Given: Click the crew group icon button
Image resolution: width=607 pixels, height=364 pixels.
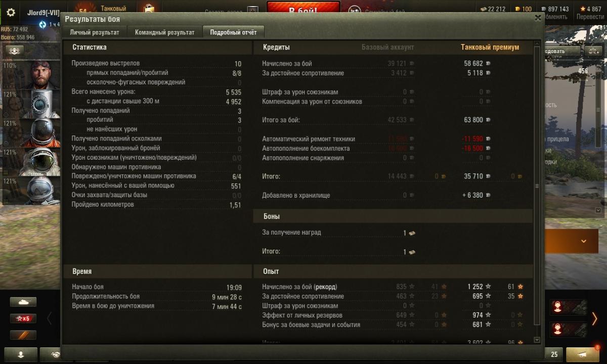Looking at the screenshot, I should pos(15,51).
